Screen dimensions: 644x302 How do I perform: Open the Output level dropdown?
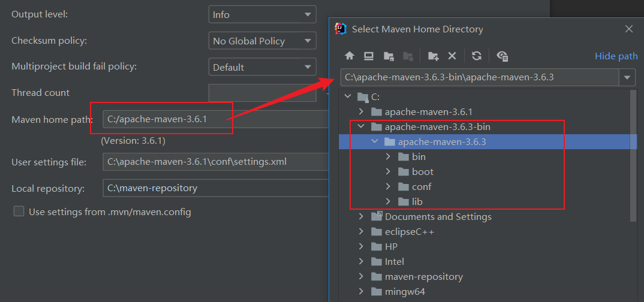click(263, 14)
